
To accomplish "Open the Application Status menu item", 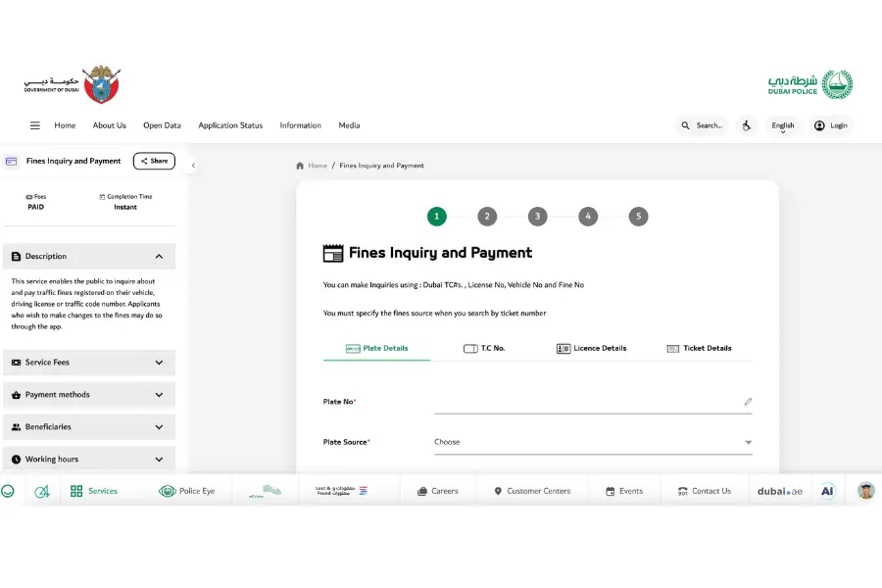I will 230,125.
